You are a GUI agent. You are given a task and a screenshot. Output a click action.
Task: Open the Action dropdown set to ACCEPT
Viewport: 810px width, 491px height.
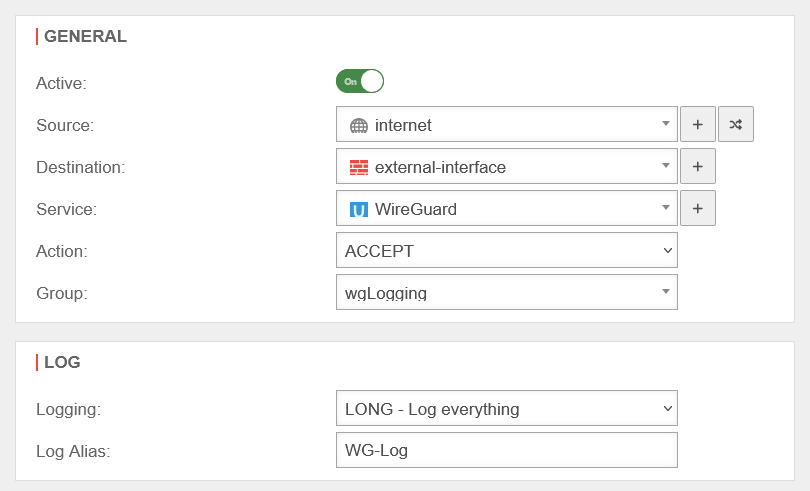(507, 251)
